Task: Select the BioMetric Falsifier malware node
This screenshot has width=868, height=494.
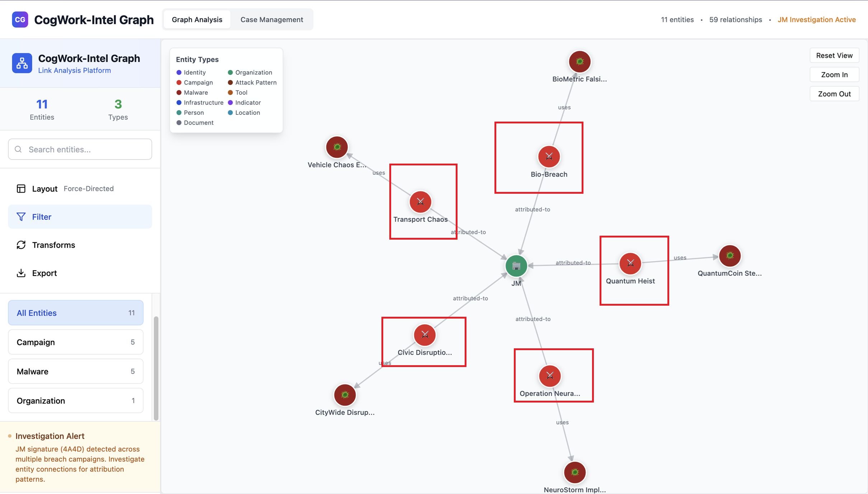Action: tap(580, 62)
